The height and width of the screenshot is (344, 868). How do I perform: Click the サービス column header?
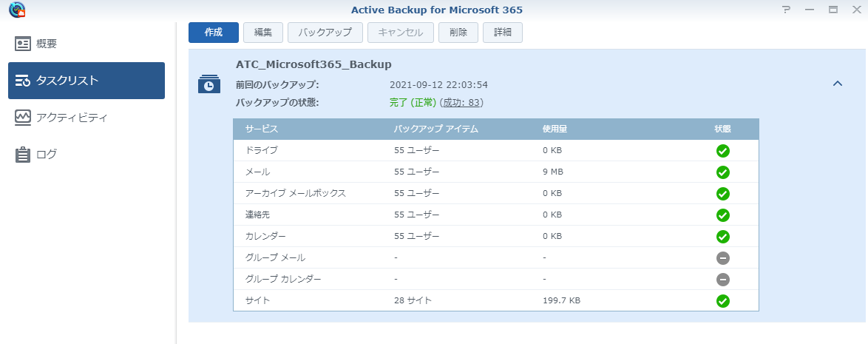tap(262, 129)
